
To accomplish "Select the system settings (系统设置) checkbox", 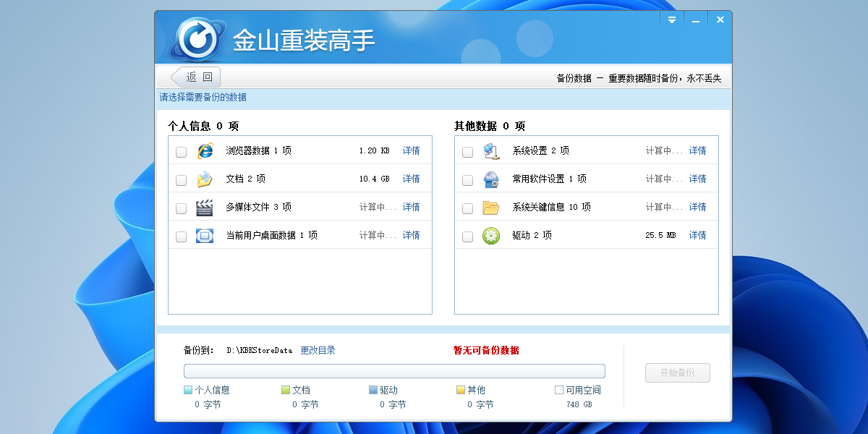I will click(468, 152).
